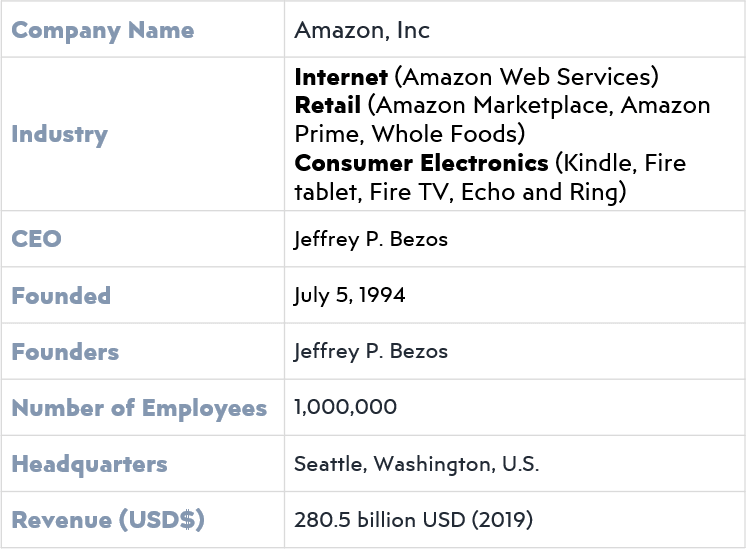Click the bold Retail text

[x=327, y=106]
